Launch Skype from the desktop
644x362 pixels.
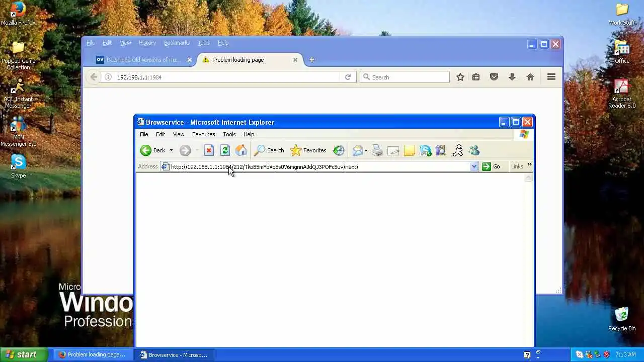(x=18, y=166)
